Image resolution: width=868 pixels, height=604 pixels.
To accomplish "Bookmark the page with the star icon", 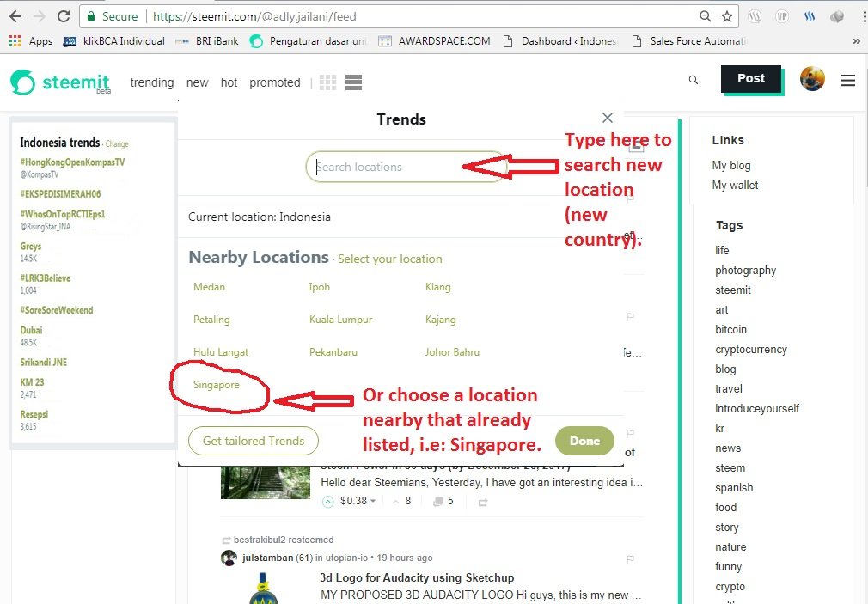I will click(727, 16).
